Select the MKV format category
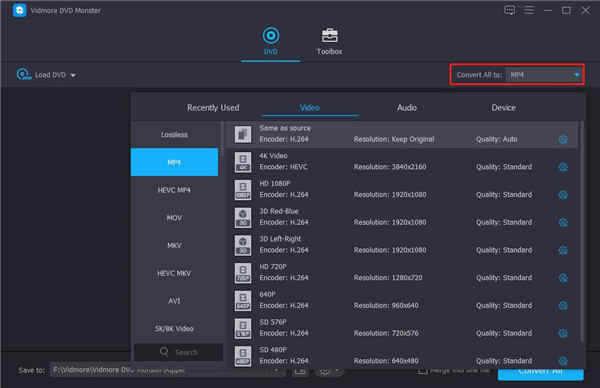The width and height of the screenshot is (600, 388). pyautogui.click(x=174, y=246)
